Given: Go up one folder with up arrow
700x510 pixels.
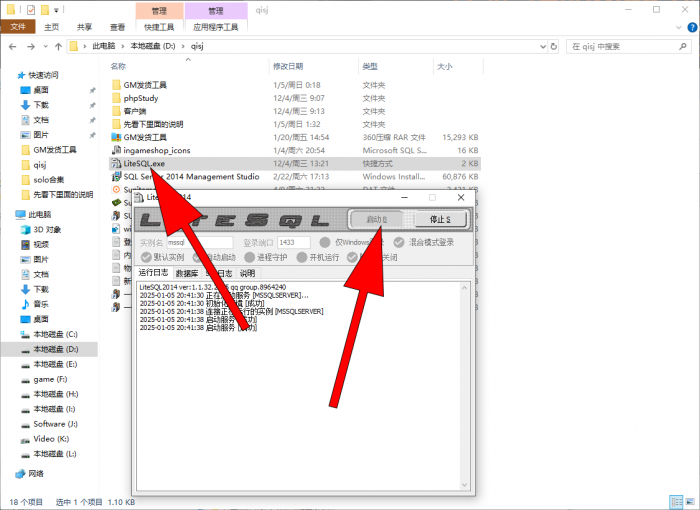Looking at the screenshot, I should pos(57,46).
